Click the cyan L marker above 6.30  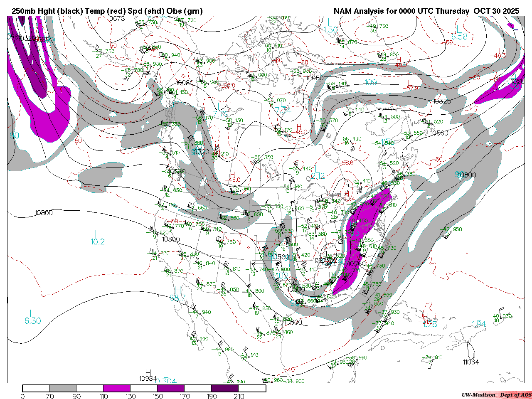pos(32,313)
